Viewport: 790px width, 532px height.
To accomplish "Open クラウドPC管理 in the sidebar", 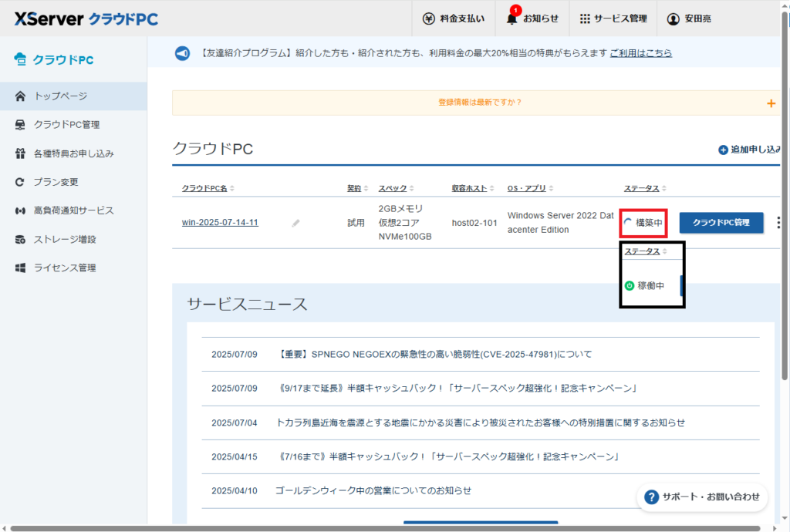I will 73,125.
